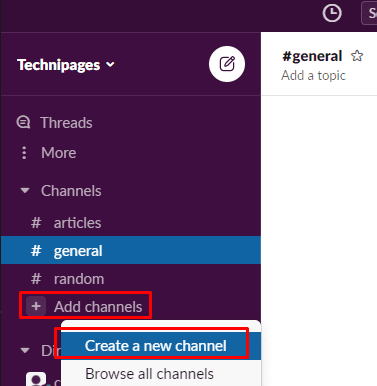
Task: Star the #general channel
Action: (357, 56)
